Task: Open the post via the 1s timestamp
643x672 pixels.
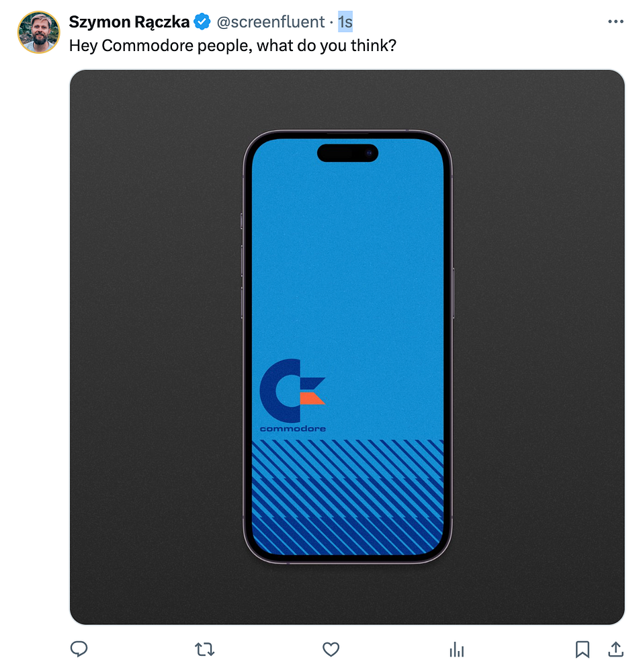Action: click(x=345, y=22)
